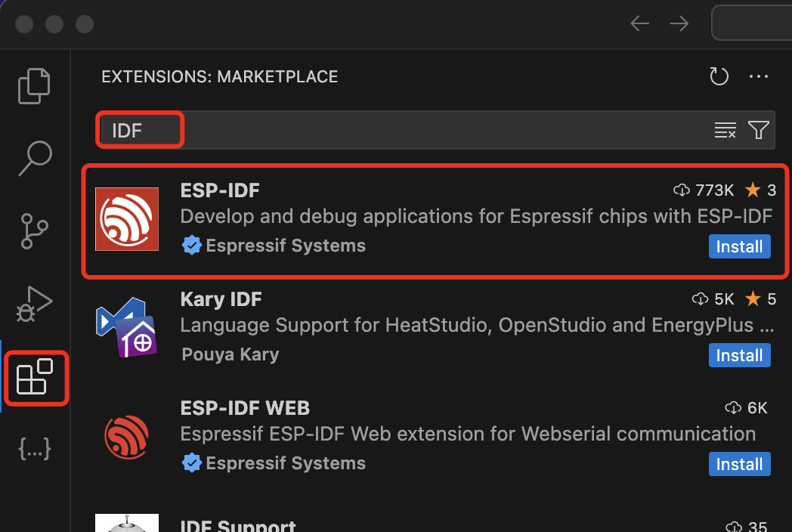
Task: Click the 773K download count
Action: (704, 190)
